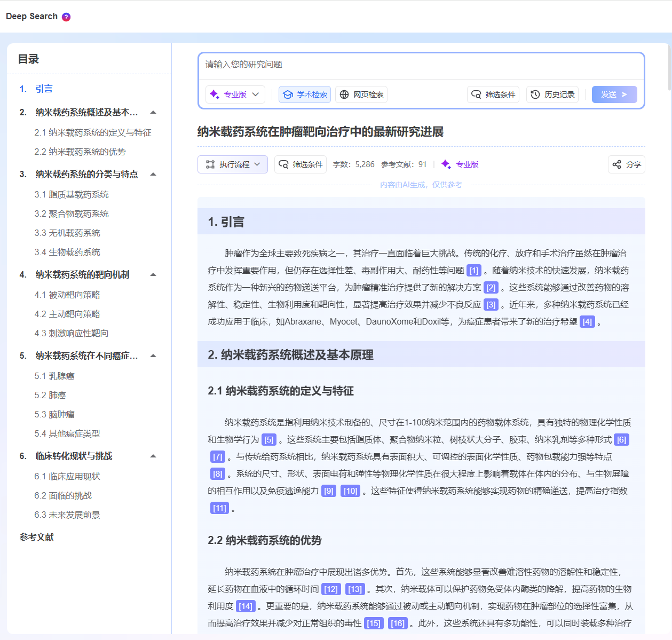
Task: Collapse section 3 纳米载药系统的分类与特点
Action: pos(153,174)
